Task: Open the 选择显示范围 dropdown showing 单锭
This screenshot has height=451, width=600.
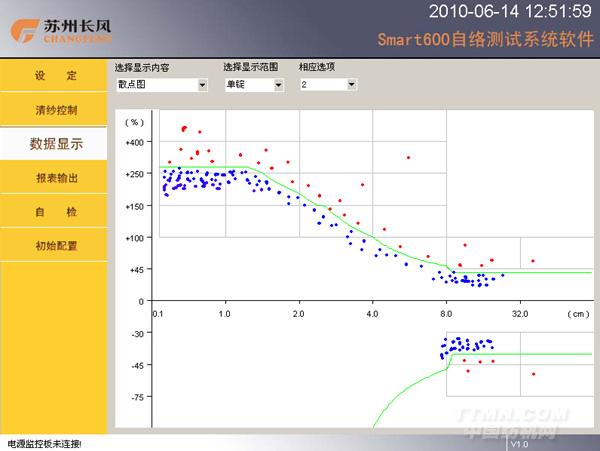Action: (x=279, y=85)
